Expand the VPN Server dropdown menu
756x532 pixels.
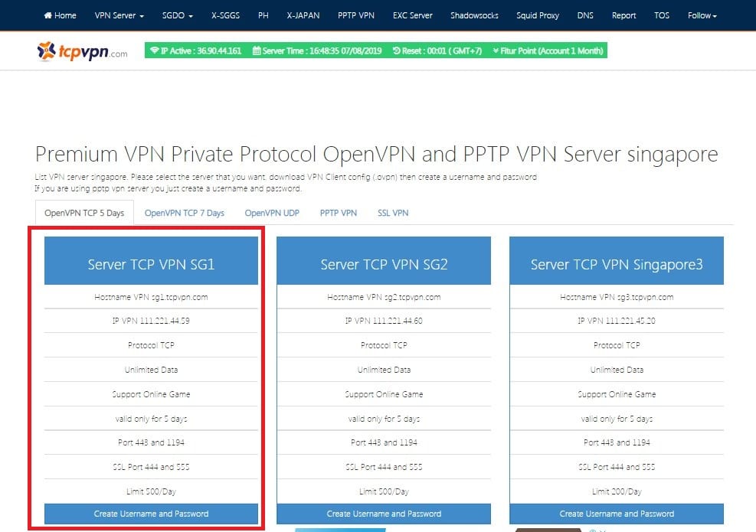[x=119, y=15]
